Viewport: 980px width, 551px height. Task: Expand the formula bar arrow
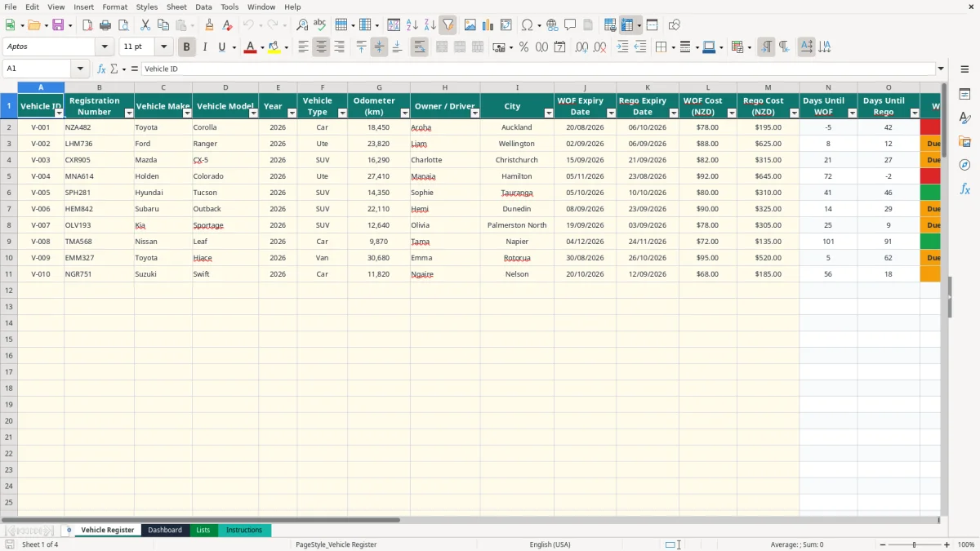point(941,69)
